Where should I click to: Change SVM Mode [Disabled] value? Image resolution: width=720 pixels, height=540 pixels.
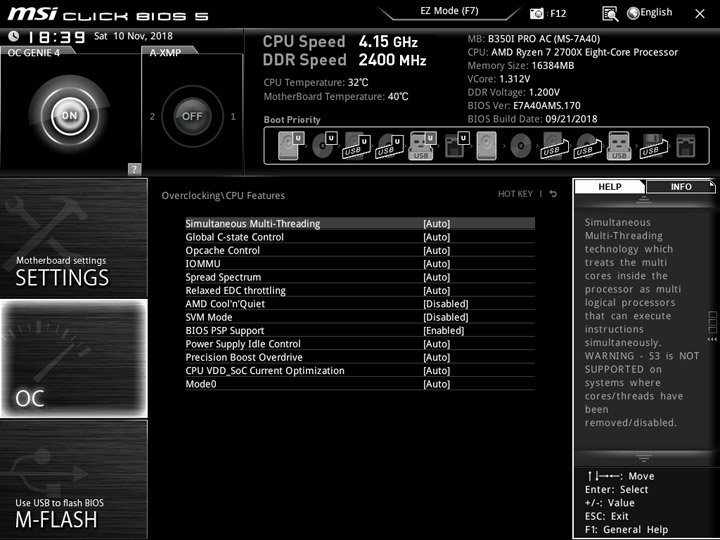pyautogui.click(x=446, y=317)
